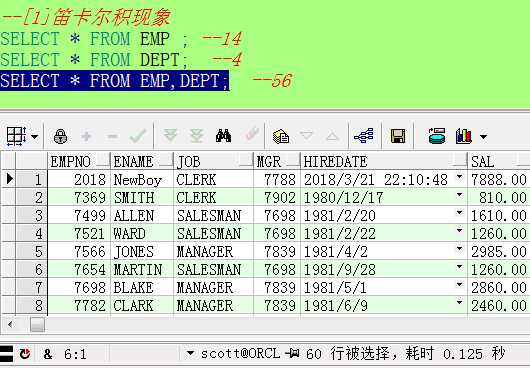Save results with the floppy disk icon
This screenshot has height=368, width=530.
(398, 136)
